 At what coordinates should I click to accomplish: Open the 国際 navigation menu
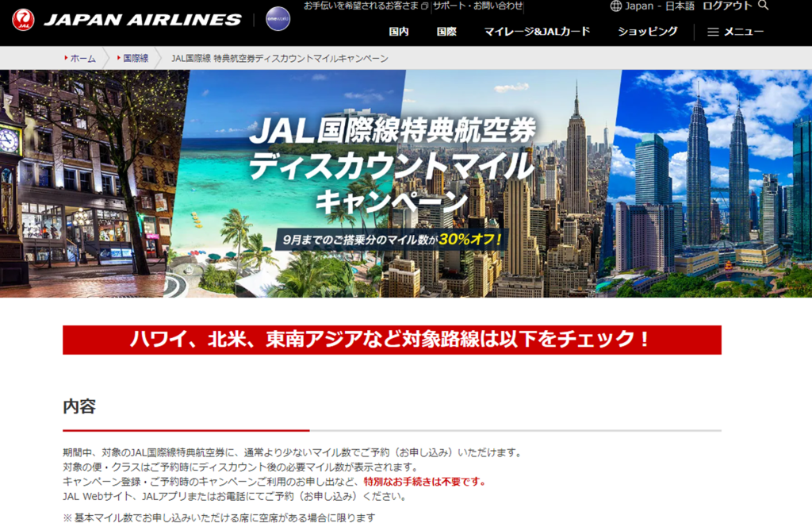pos(446,32)
